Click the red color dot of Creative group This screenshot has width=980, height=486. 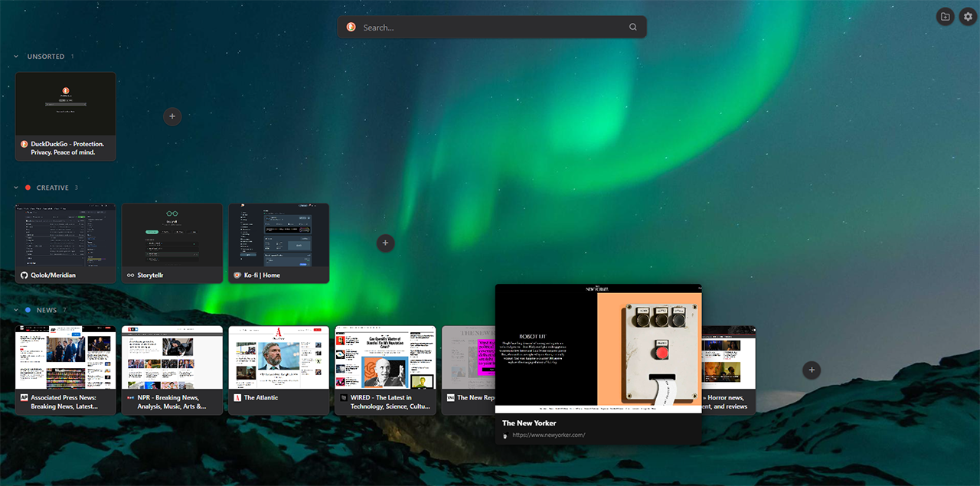(x=28, y=188)
